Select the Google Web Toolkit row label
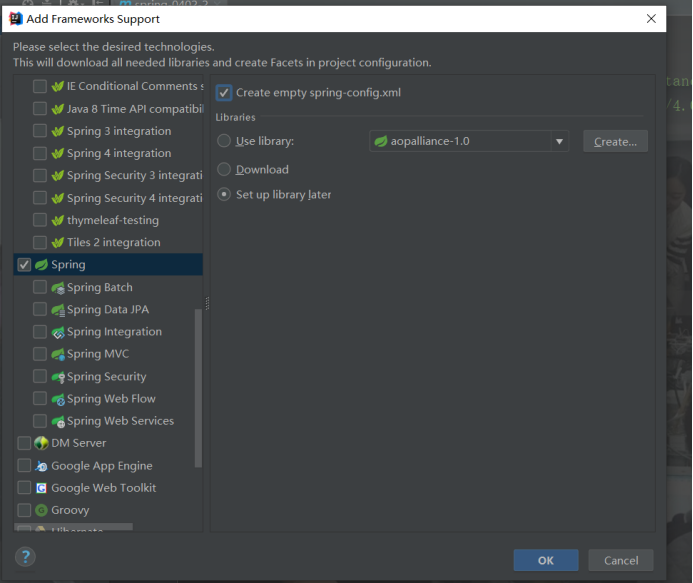Viewport: 693px width, 583px height. [103, 488]
